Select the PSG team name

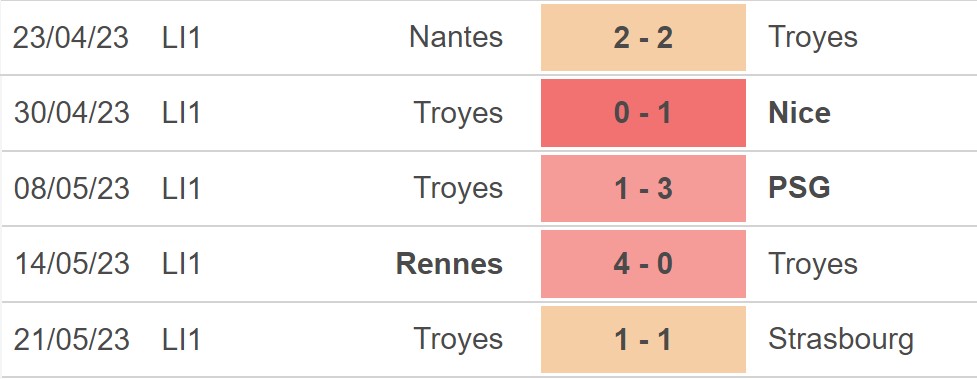pos(799,188)
